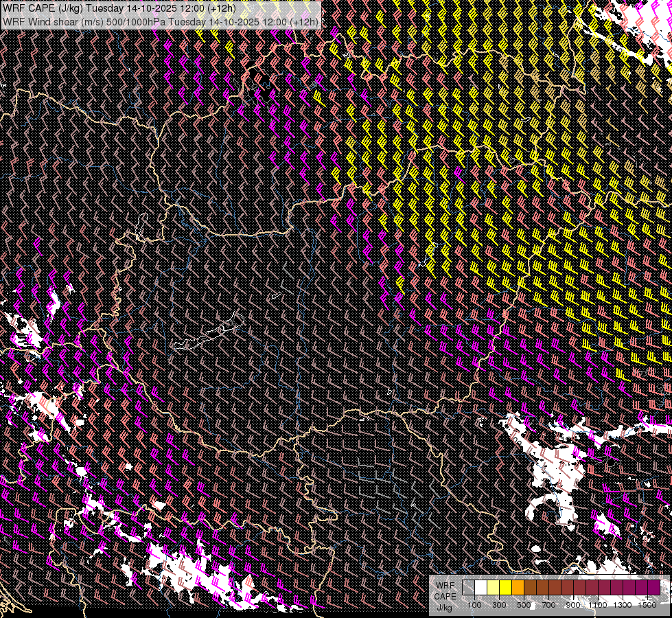Click the legend label CAPE
Screen dimensions: 672x618
pos(445,597)
